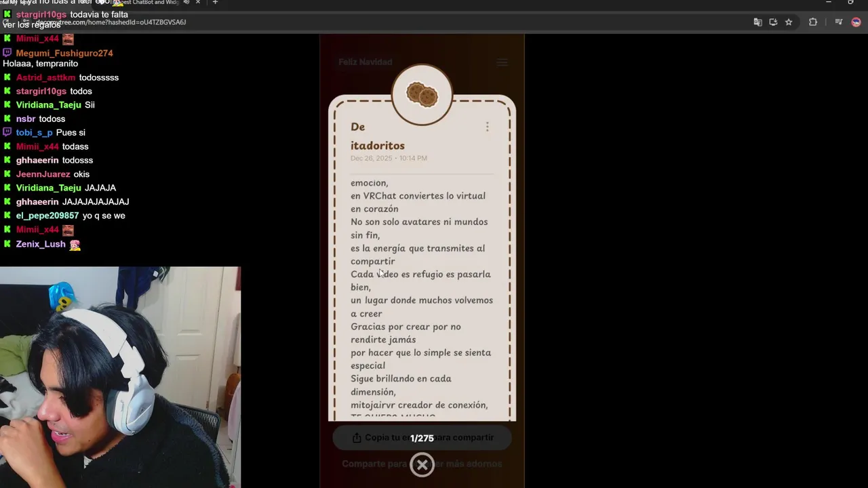The image size is (868, 488).
Task: Click the 'Comparte para obtener más adornos' link
Action: point(422,464)
